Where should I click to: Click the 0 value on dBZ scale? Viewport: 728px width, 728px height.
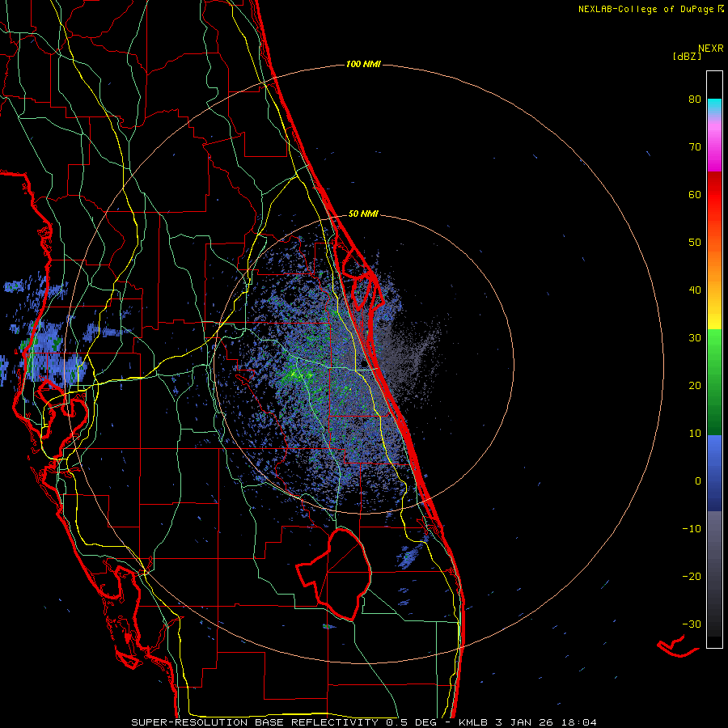tap(698, 481)
